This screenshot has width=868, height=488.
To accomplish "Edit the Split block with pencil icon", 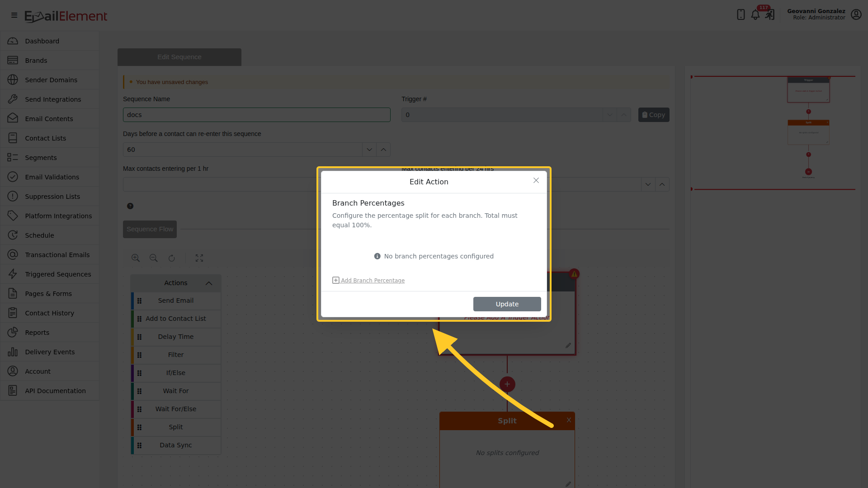I will coord(568,484).
